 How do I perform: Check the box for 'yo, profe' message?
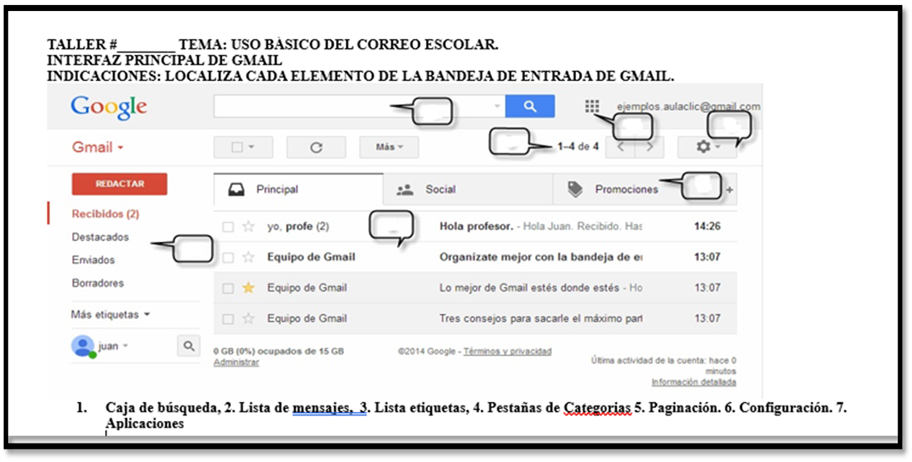pyautogui.click(x=229, y=227)
